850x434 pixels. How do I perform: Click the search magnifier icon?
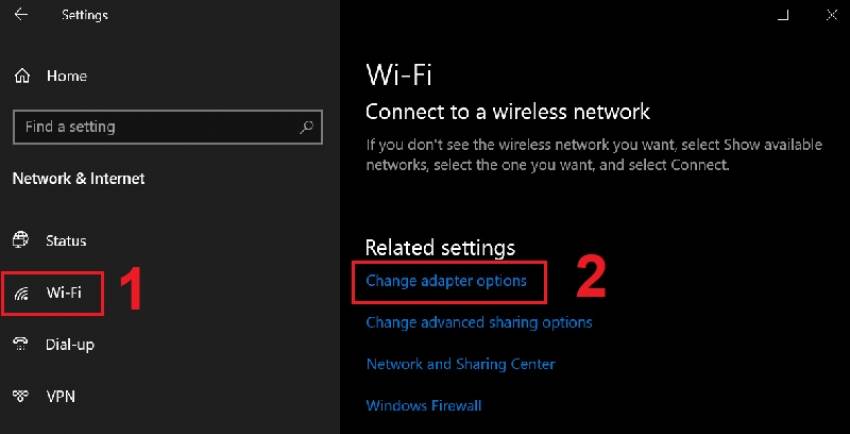[x=307, y=127]
